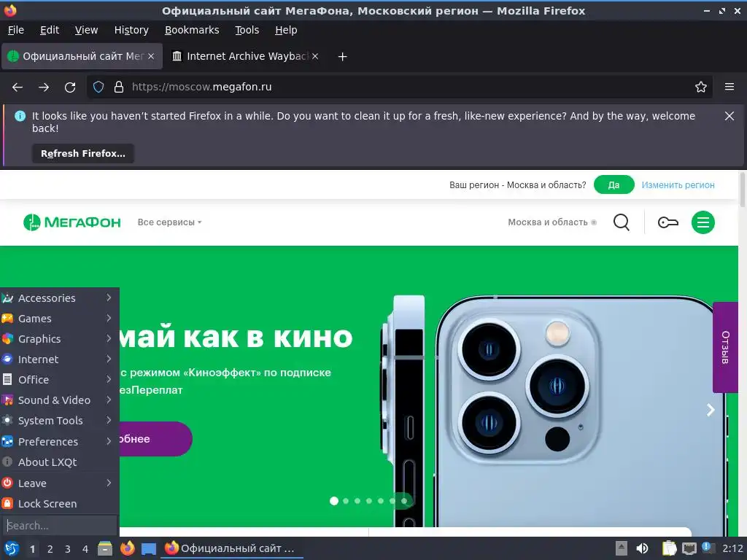Open the Tools menu
Image resolution: width=747 pixels, height=560 pixels.
(247, 30)
